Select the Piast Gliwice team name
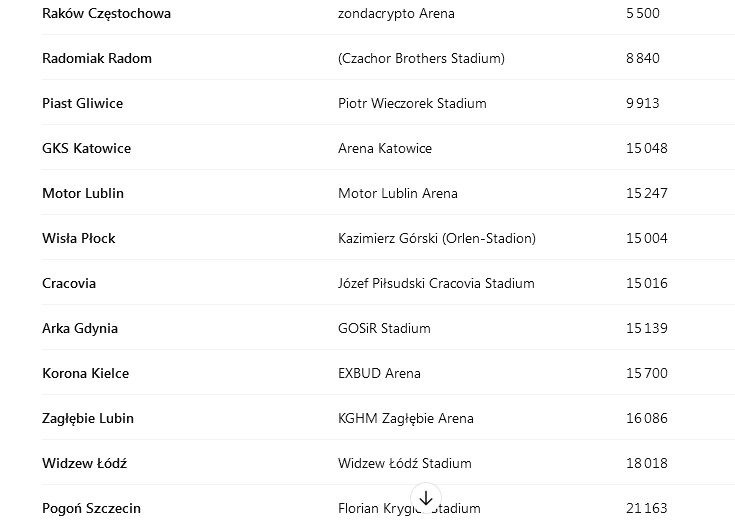 (x=82, y=103)
